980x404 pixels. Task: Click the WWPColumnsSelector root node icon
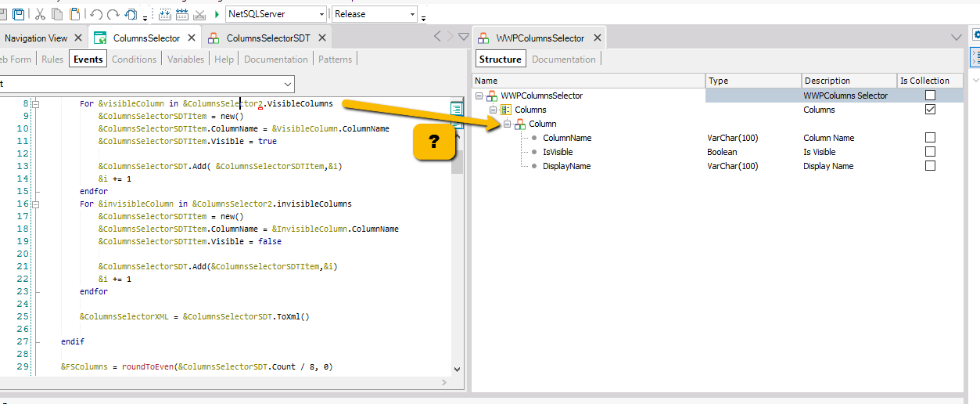click(x=492, y=96)
